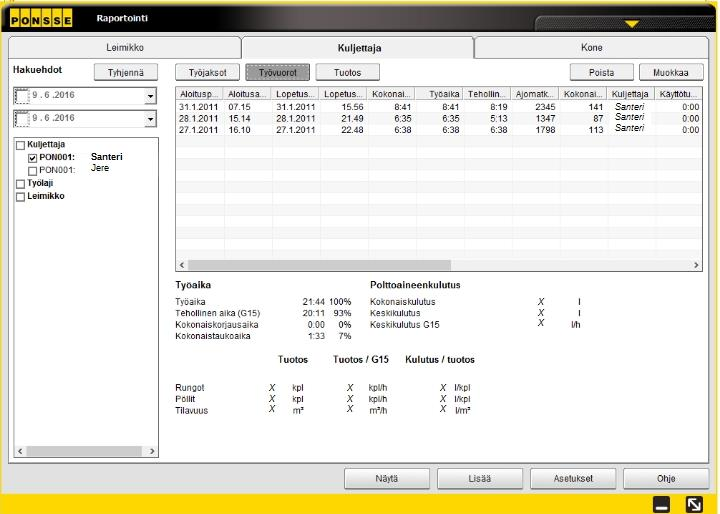Viewport: 720px width, 514px height.
Task: Switch to the Kuljettaja tab
Action: point(359,48)
